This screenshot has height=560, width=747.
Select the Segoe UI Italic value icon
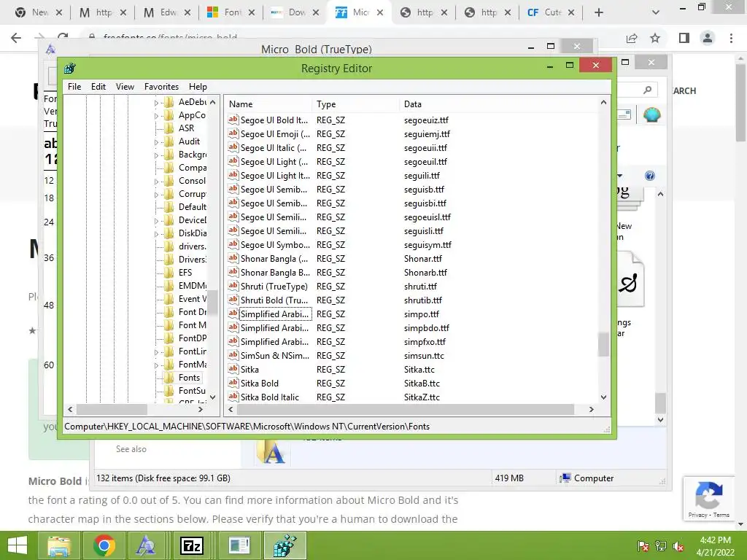tap(233, 147)
